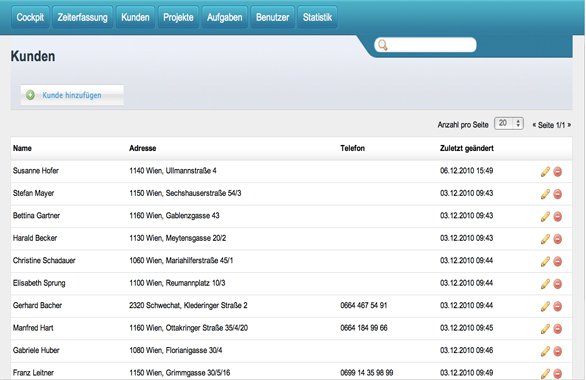Open Anzahl pro Seite dropdown
The width and height of the screenshot is (586, 380).
coord(509,123)
